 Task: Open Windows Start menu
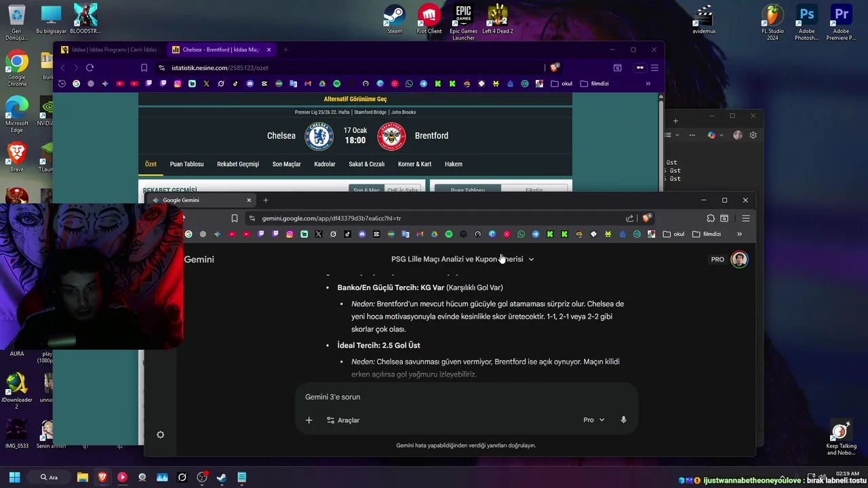[14, 477]
